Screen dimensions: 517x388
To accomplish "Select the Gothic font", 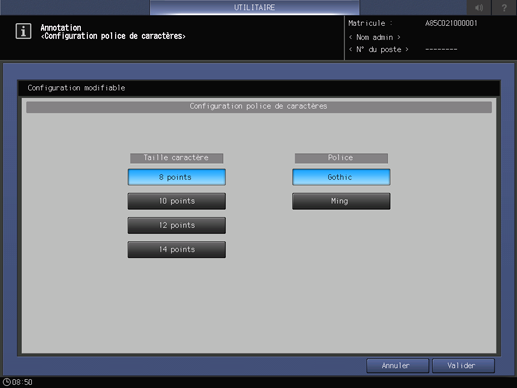I will [x=341, y=177].
